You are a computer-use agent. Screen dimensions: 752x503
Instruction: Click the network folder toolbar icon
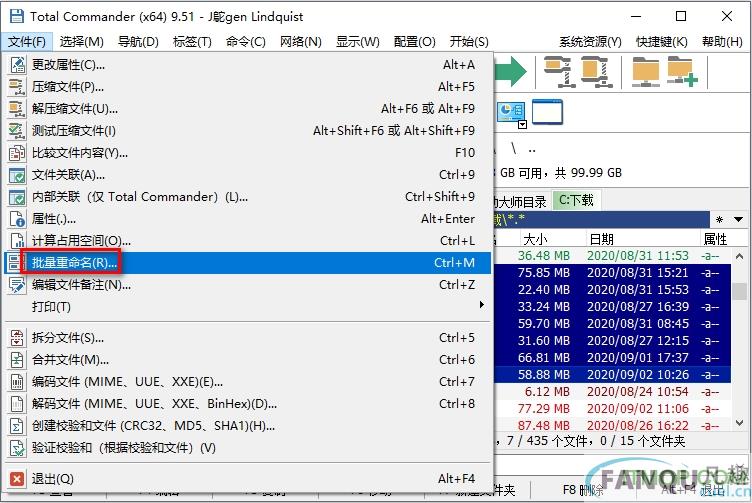tap(646, 72)
